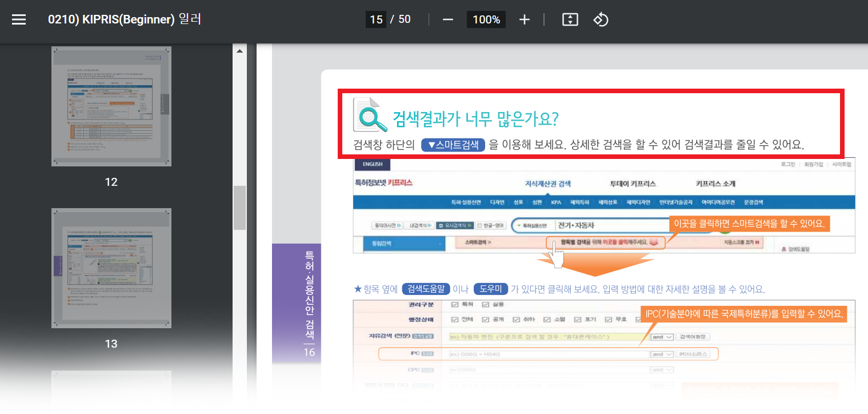Click the 로그인 link
Image resolution: width=868 pixels, height=414 pixels.
click(788, 164)
